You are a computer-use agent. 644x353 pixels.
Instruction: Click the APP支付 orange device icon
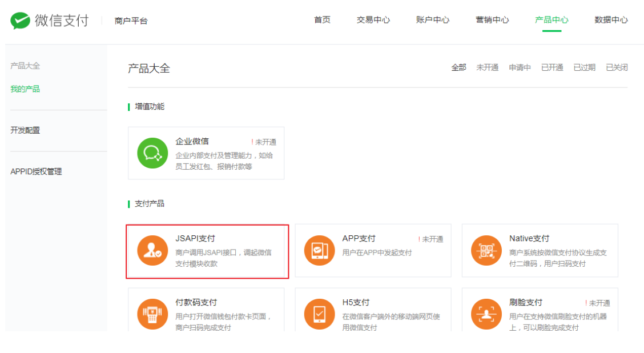(x=320, y=250)
